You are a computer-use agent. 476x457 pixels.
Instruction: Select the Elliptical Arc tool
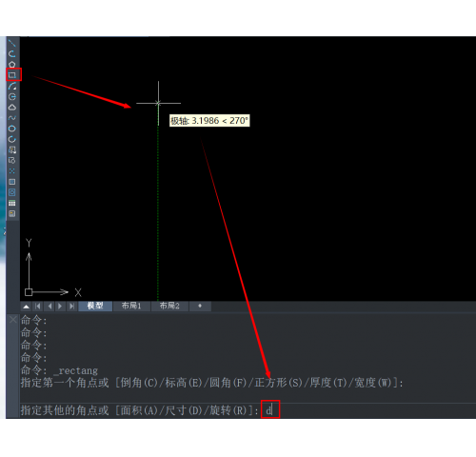tap(11, 139)
